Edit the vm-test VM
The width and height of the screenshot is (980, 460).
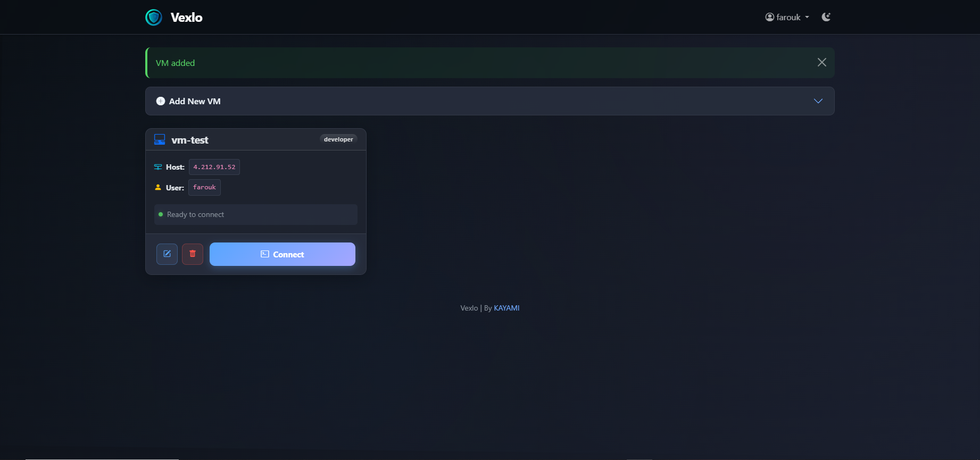tap(167, 254)
